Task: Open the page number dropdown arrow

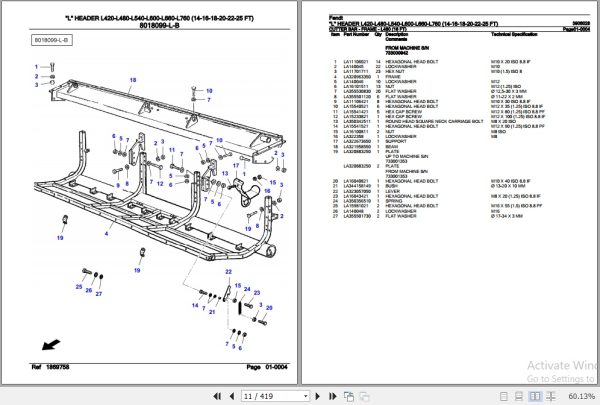Action: 305,396
